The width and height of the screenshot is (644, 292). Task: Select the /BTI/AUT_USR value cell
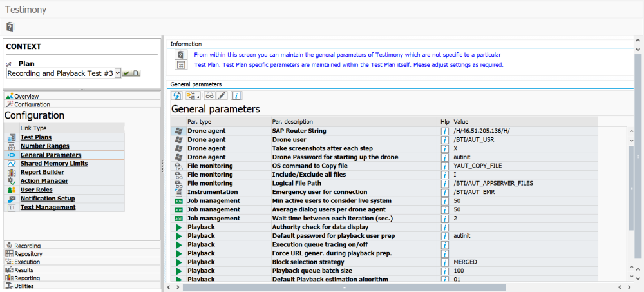point(524,140)
